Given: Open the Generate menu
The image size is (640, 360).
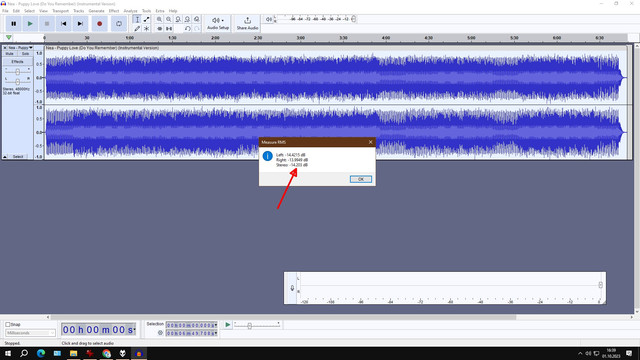Looking at the screenshot, I should (96, 11).
